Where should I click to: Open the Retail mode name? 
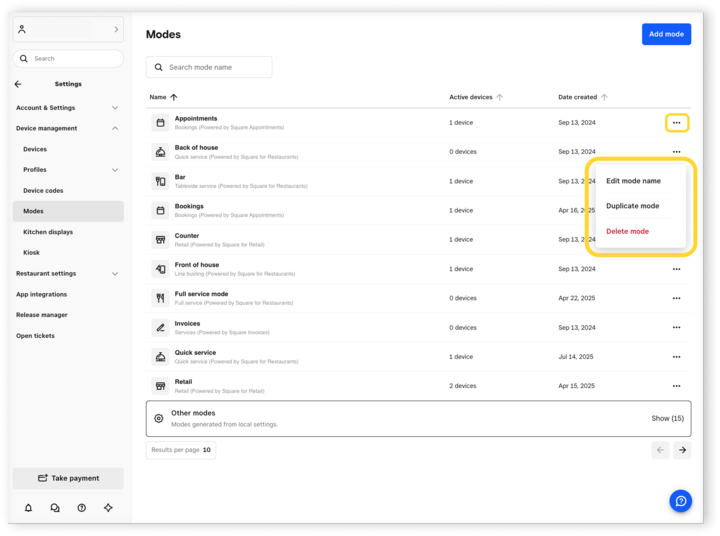coord(183,382)
